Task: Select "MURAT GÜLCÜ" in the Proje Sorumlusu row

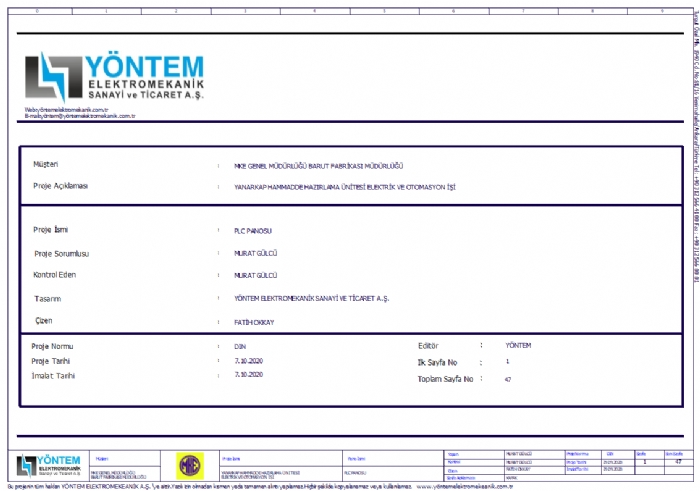Action: coord(255,253)
